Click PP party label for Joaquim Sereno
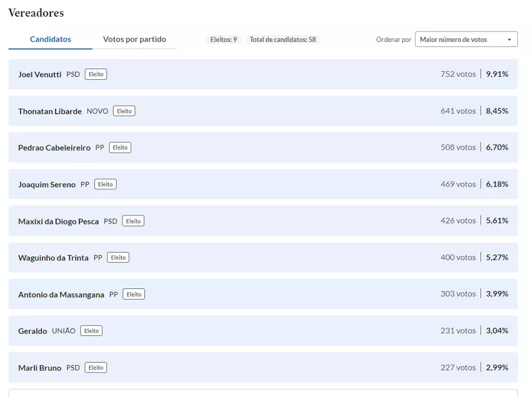The height and width of the screenshot is (398, 532). coord(85,184)
